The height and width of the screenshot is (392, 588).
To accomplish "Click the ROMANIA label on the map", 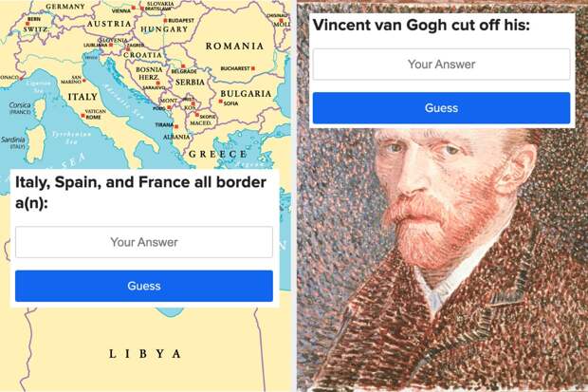I will (x=234, y=46).
